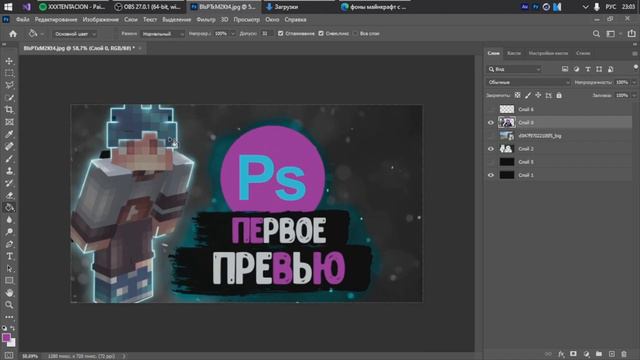Select the Hand tool
The image size is (640, 360).
point(9,293)
